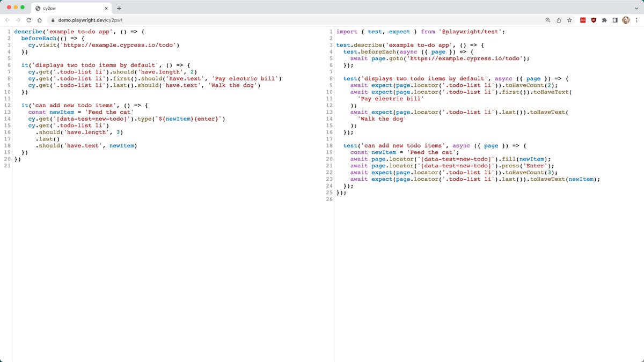Click 'test.beforeEach' in the Playwright output

point(370,52)
